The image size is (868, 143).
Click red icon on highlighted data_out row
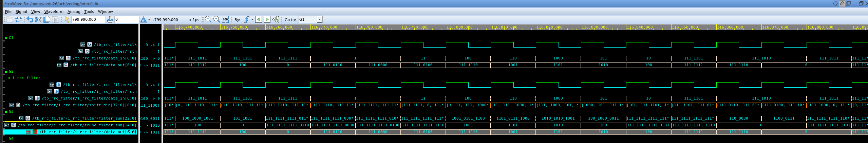tap(35, 132)
